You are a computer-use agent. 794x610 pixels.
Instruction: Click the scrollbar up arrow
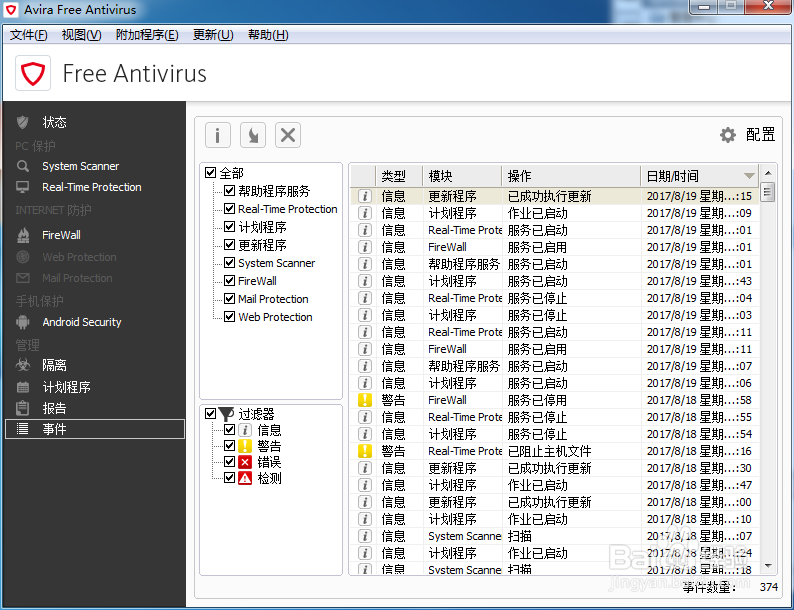[768, 173]
